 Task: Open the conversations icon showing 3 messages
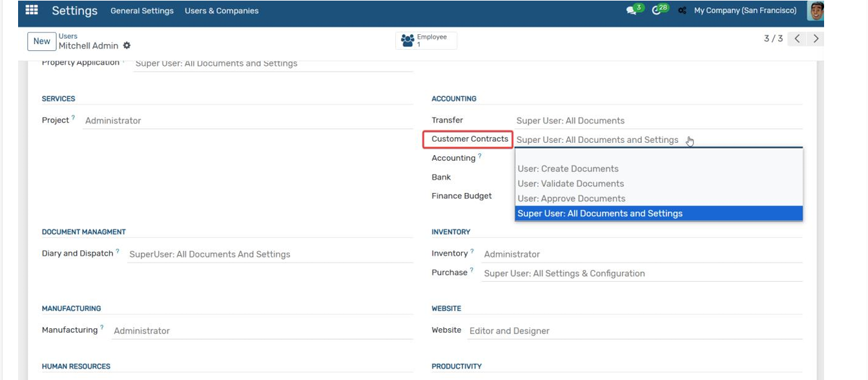click(x=632, y=10)
